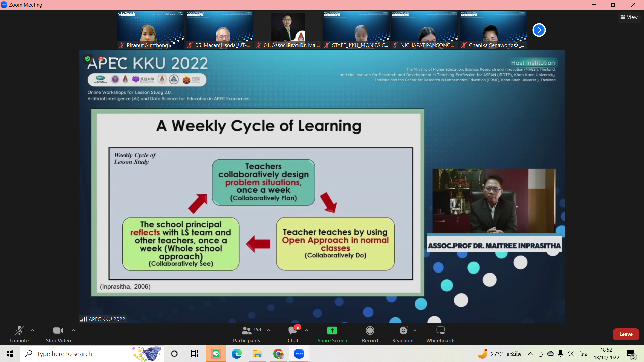
Task: Unmute the microphone
Action: (19, 331)
